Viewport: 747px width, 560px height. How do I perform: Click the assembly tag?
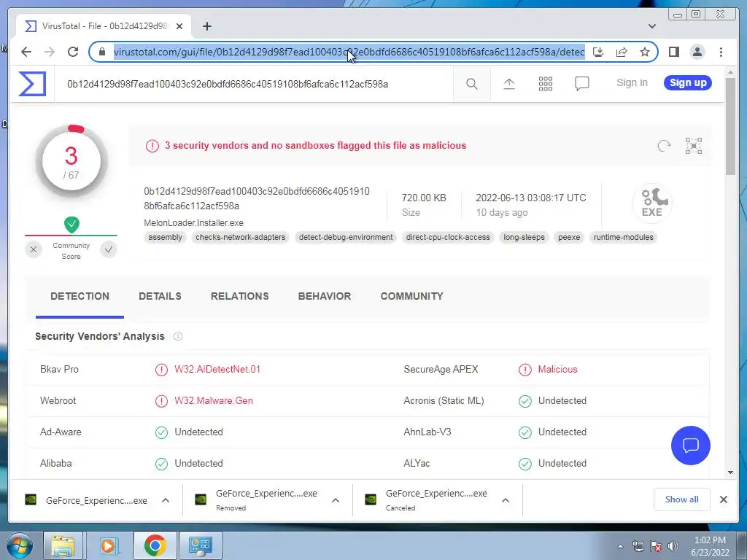point(165,237)
